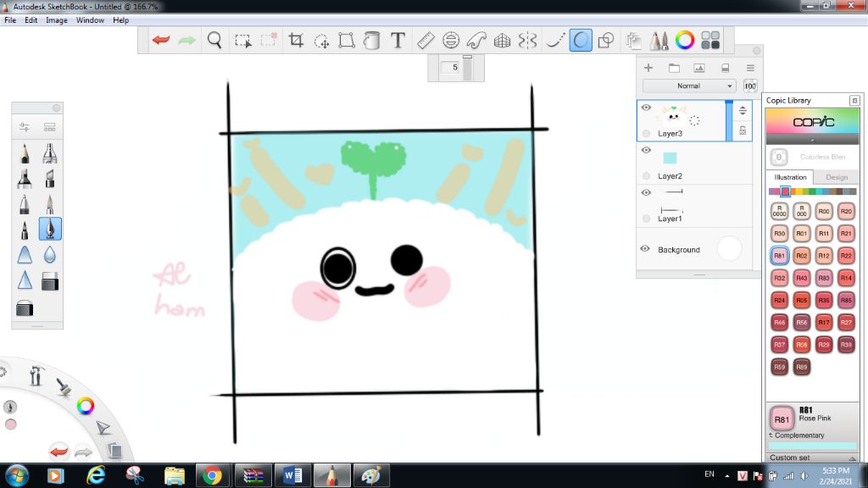Open the Perspective Guides tool
The height and width of the screenshot is (488, 868).
click(502, 40)
